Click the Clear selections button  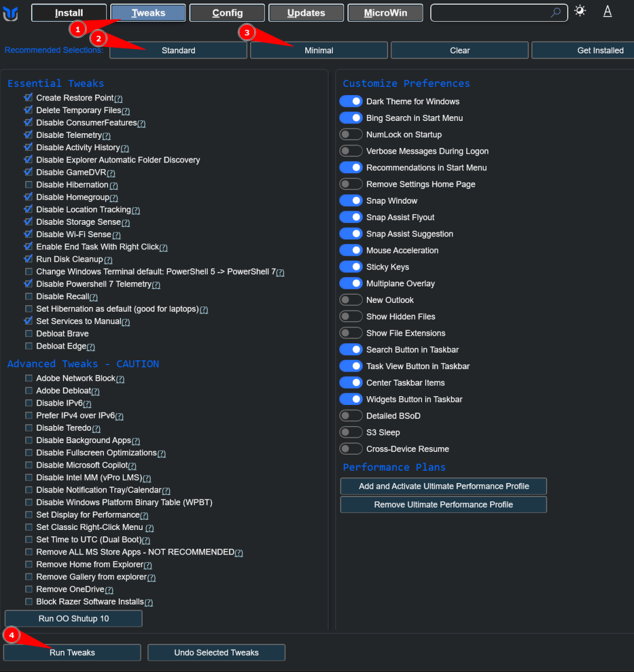460,50
